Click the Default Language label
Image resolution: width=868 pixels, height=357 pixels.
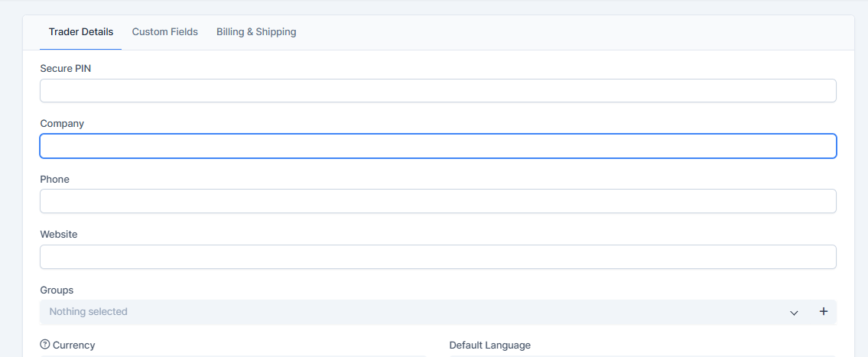[x=489, y=345]
